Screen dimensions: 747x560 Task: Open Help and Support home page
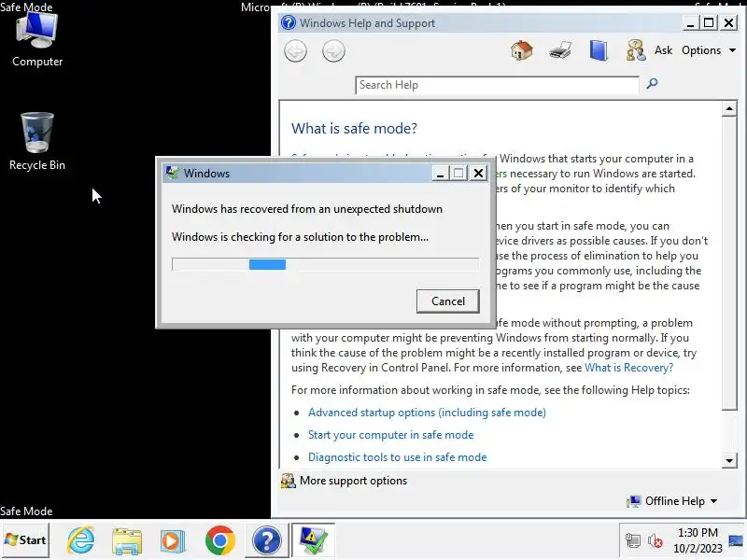522,50
